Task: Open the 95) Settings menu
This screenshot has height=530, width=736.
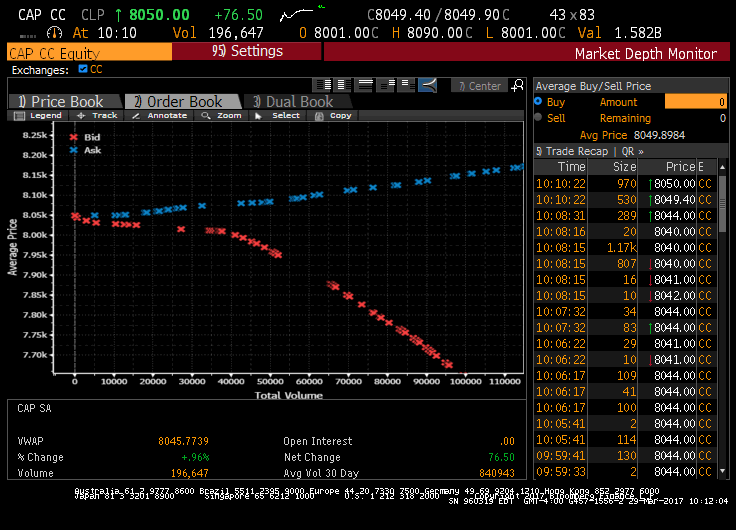Action: [247, 51]
